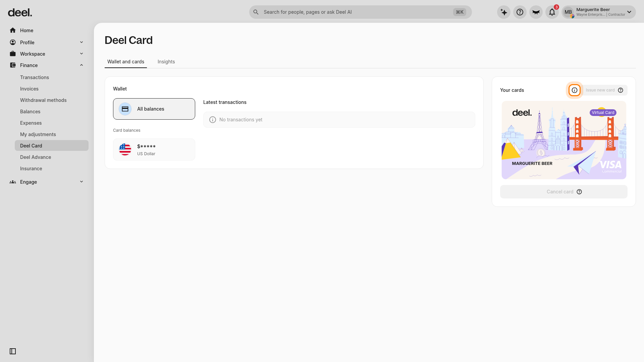Viewport: 644px width, 362px height.
Task: Open the account dropdown arrow
Action: [629, 12]
